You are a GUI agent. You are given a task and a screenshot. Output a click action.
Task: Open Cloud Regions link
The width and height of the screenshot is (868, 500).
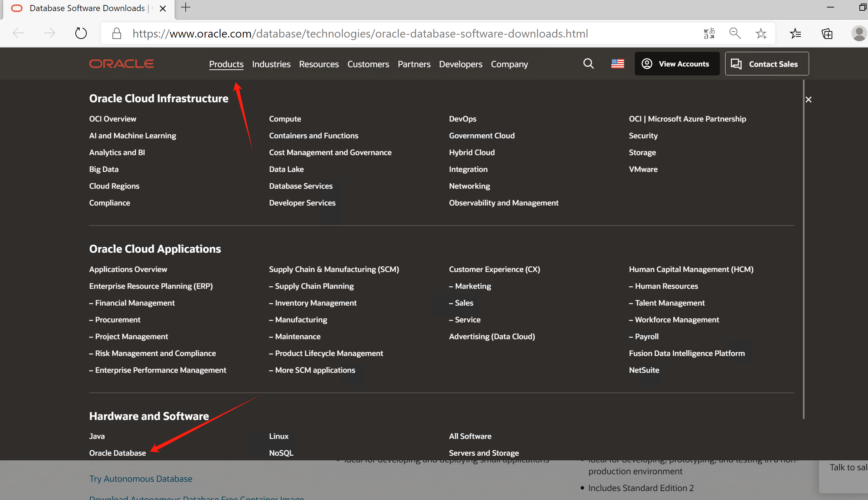pyautogui.click(x=114, y=186)
